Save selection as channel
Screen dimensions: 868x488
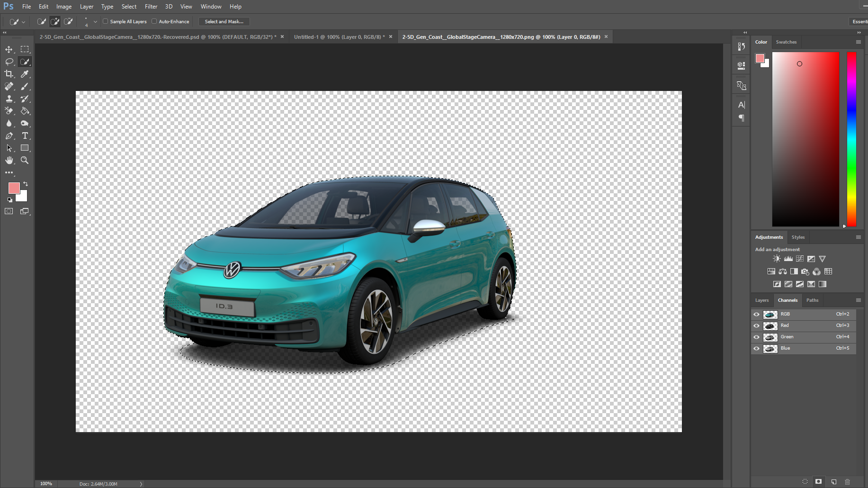click(x=818, y=481)
